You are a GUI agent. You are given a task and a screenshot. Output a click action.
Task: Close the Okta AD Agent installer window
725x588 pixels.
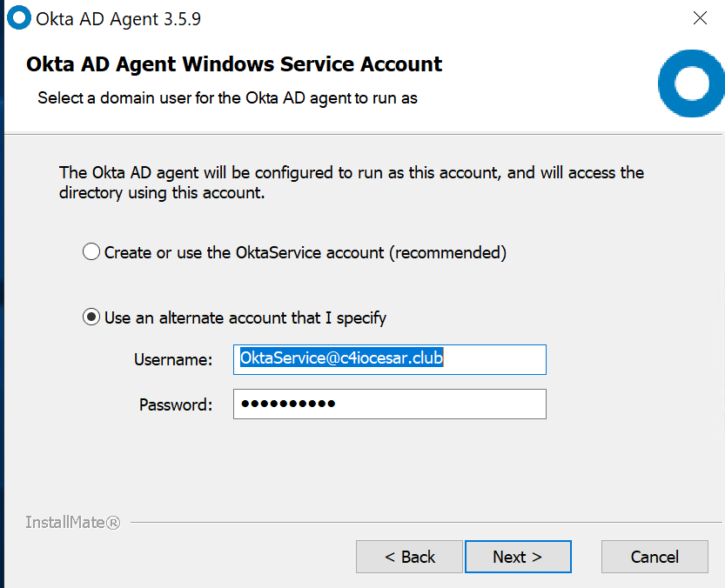(x=699, y=18)
